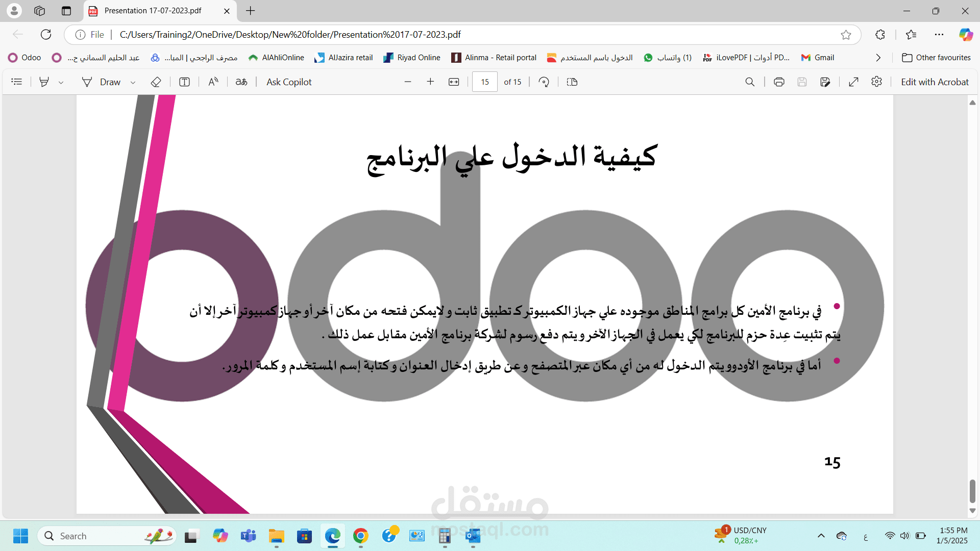Zoom in with the plus icon
Image resolution: width=980 pixels, height=551 pixels.
[x=430, y=82]
